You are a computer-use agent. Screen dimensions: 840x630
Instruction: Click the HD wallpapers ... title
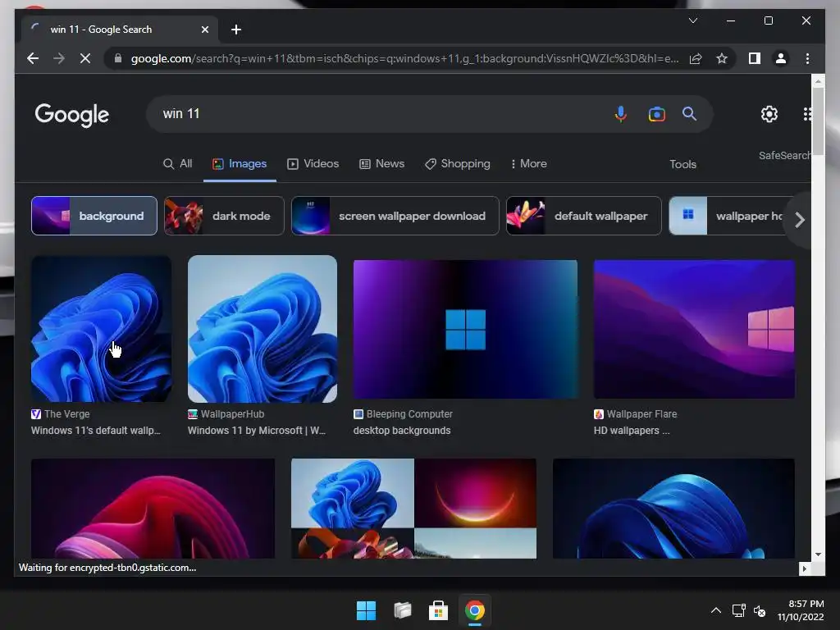[632, 431]
